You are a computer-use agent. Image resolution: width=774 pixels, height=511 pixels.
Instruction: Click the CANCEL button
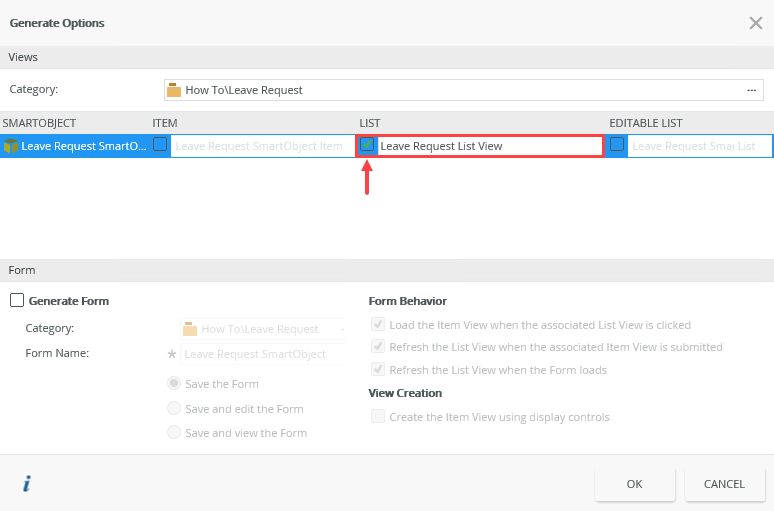724,484
